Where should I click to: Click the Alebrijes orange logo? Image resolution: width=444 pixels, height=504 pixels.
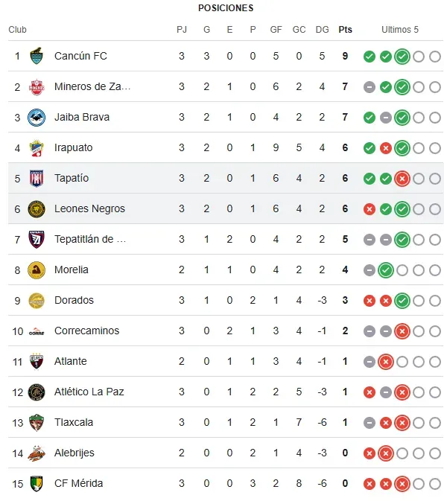[37, 453]
